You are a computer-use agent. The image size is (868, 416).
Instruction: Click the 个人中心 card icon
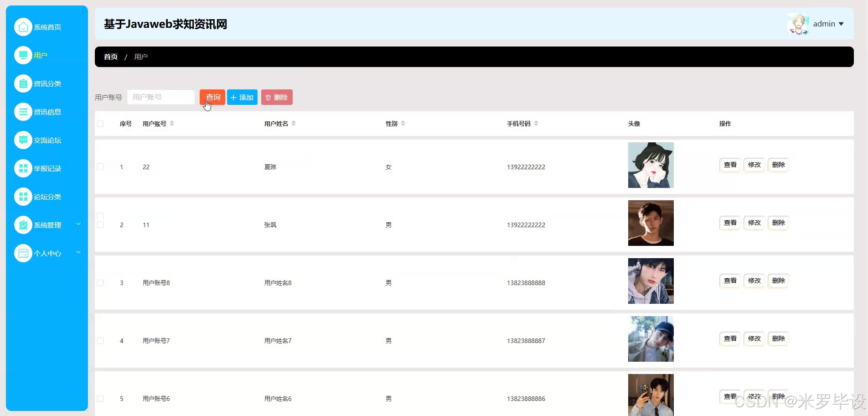click(x=23, y=253)
